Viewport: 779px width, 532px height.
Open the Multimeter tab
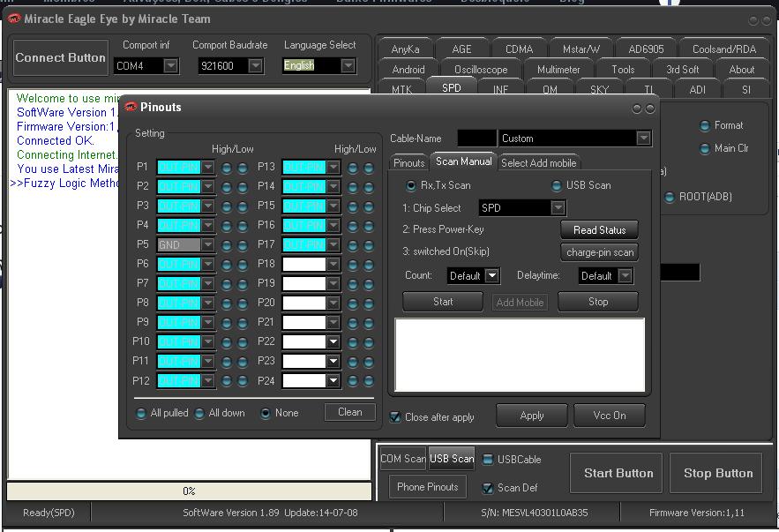pyautogui.click(x=558, y=70)
